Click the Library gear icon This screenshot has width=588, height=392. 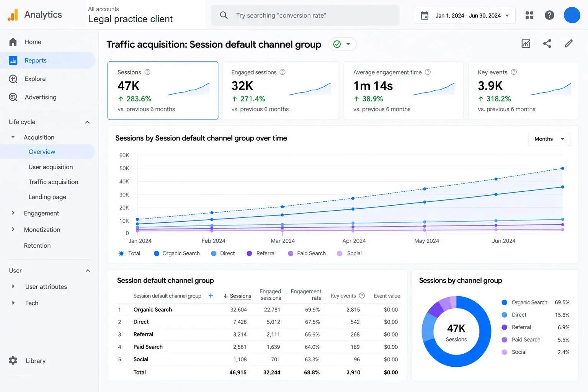click(13, 361)
